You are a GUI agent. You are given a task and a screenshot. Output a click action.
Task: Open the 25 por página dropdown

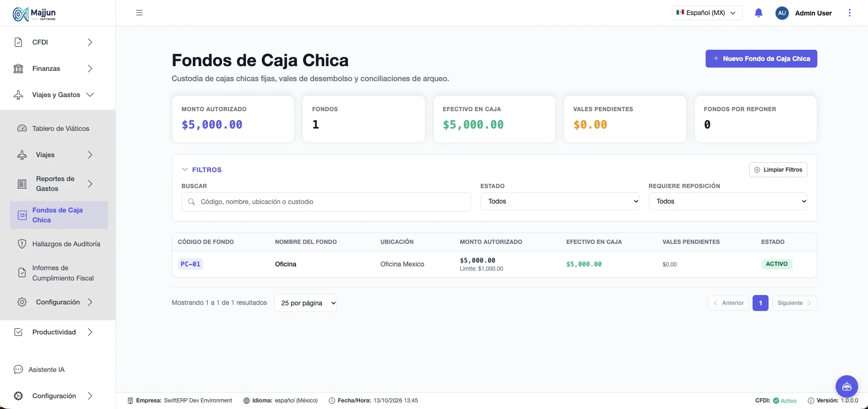pos(305,303)
